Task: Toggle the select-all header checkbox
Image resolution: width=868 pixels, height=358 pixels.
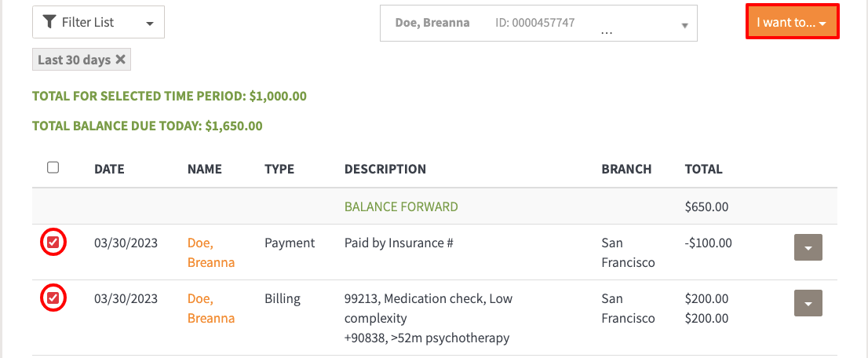Action: (53, 167)
